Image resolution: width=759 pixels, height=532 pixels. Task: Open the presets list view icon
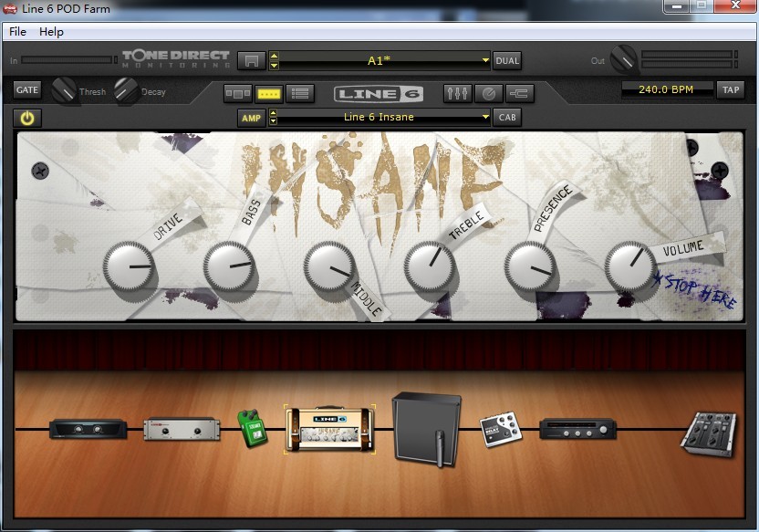point(300,93)
